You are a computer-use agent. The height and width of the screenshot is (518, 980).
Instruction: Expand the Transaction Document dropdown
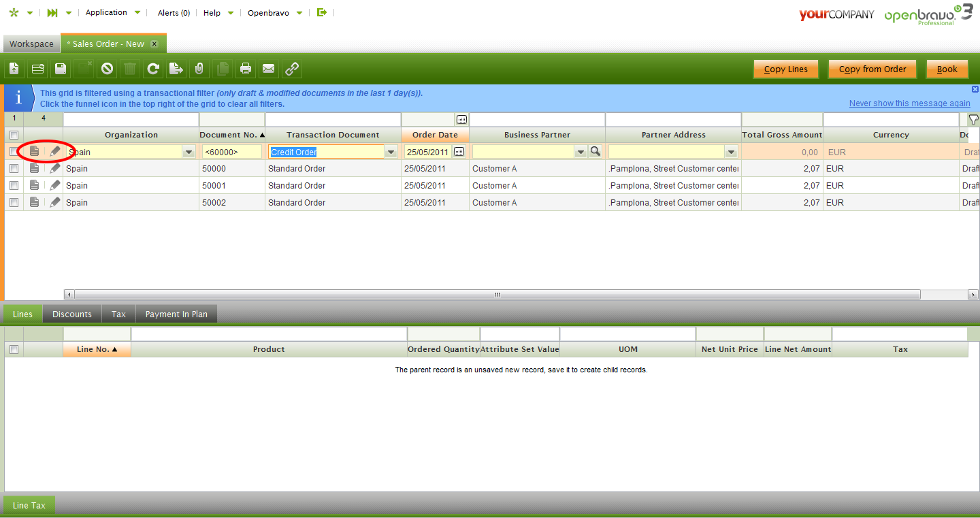click(391, 152)
